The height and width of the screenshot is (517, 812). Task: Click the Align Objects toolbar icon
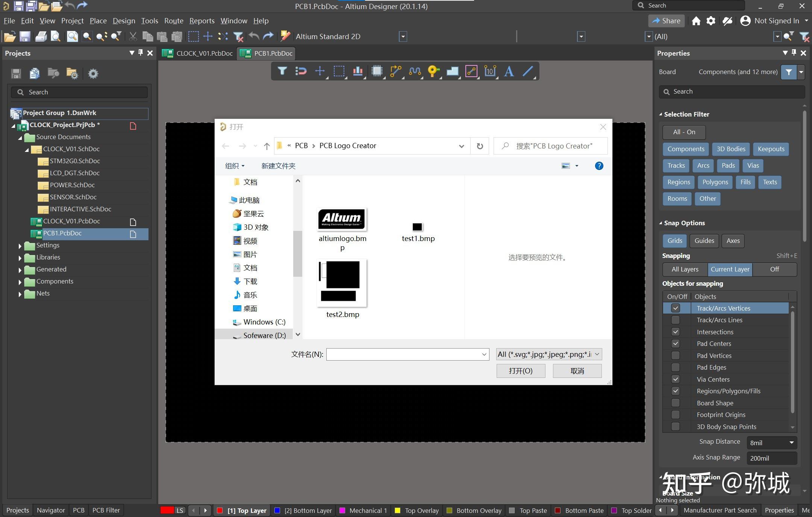[358, 71]
